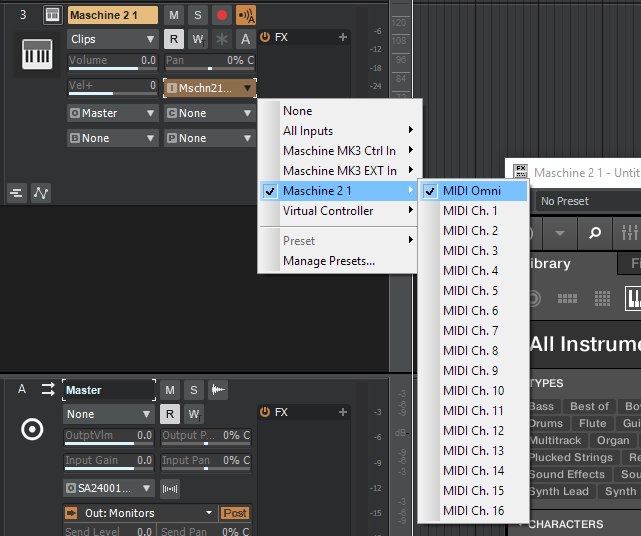641x536 pixels.
Task: Toggle automation read R on Maschine track
Action: [174, 39]
